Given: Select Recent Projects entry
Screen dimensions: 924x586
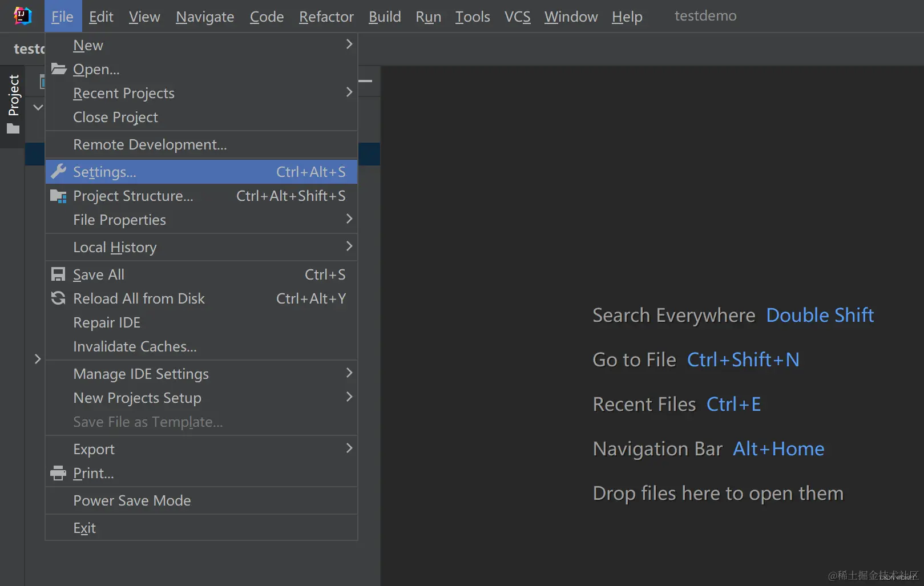Looking at the screenshot, I should coord(201,93).
